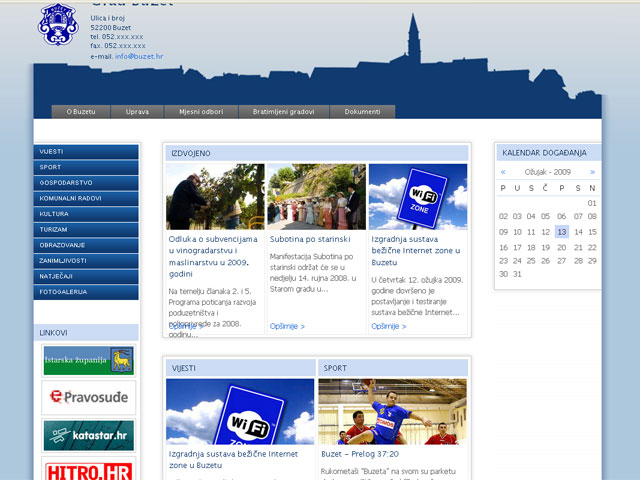The width and height of the screenshot is (640, 480).
Task: Open the Dokumenti menu tab
Action: (362, 111)
